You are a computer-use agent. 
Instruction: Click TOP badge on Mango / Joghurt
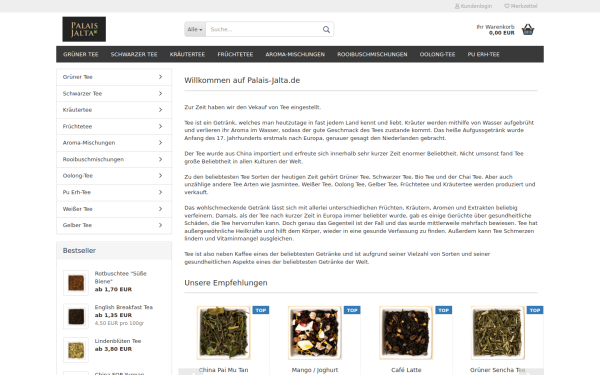point(352,310)
